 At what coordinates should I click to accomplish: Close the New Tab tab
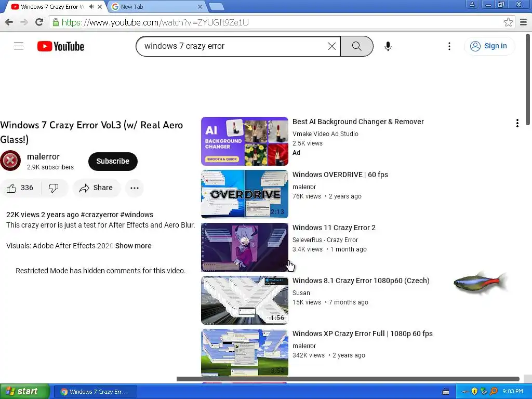[x=200, y=7]
